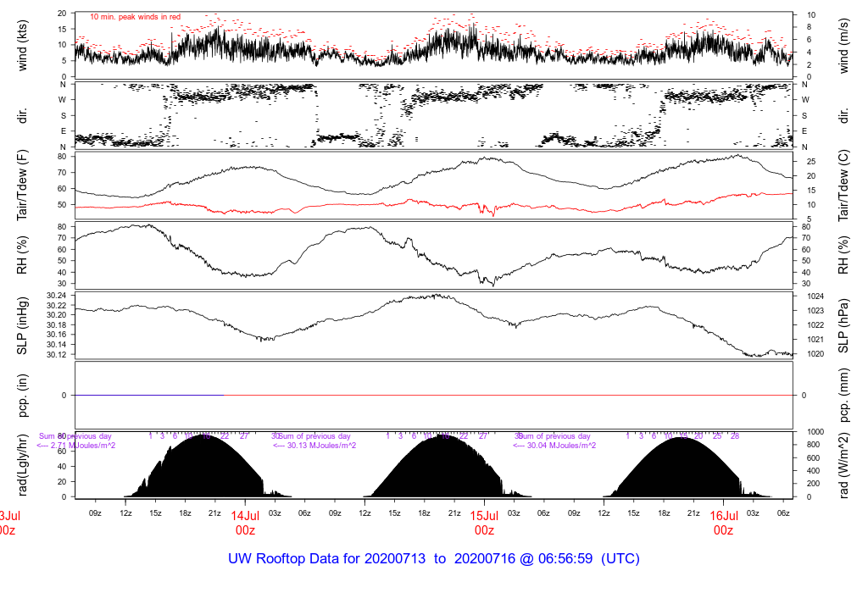Click the 2.71 MJoules/m^2 daily sum annotation
868x593 pixels.
coord(76,446)
